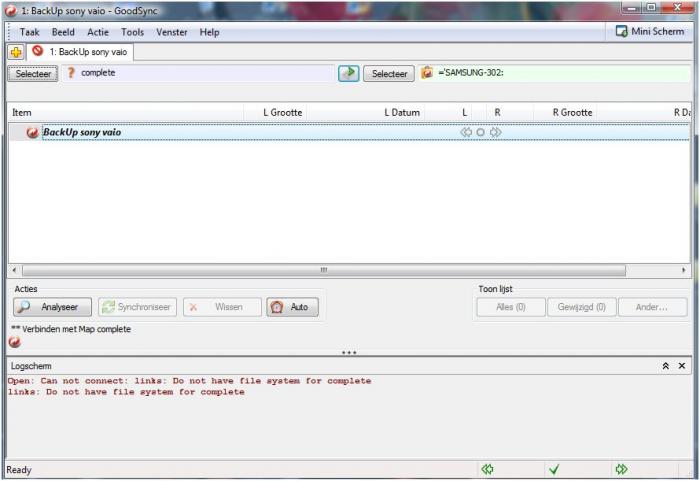Open the Taak menu

29,32
